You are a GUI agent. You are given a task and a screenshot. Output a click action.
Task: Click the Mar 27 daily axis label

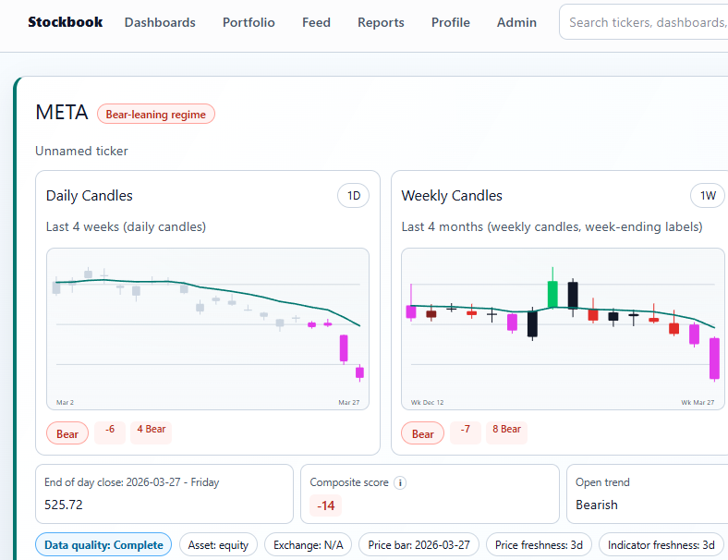pyautogui.click(x=348, y=403)
